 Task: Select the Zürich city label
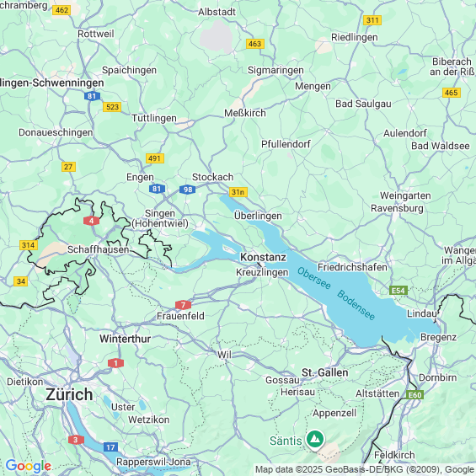tap(69, 394)
